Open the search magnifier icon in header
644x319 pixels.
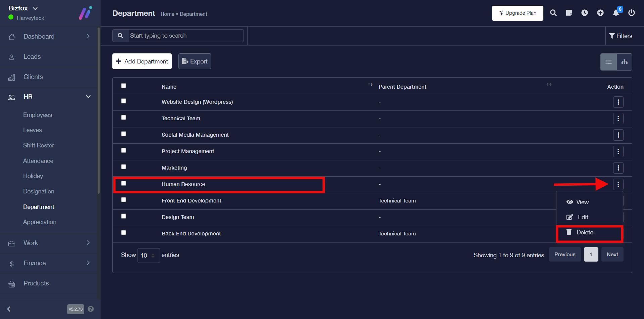(553, 13)
